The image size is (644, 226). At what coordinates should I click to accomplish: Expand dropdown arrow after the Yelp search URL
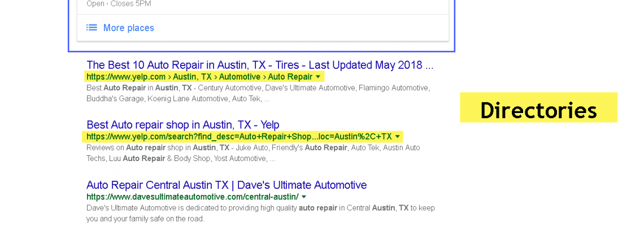[x=398, y=137]
